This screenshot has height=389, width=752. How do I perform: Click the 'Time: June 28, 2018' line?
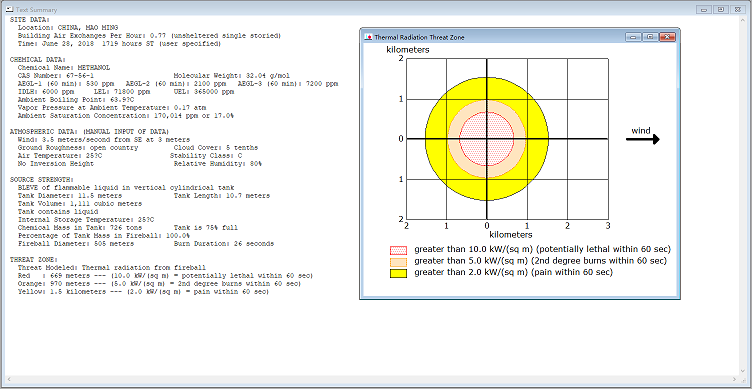tap(119, 44)
